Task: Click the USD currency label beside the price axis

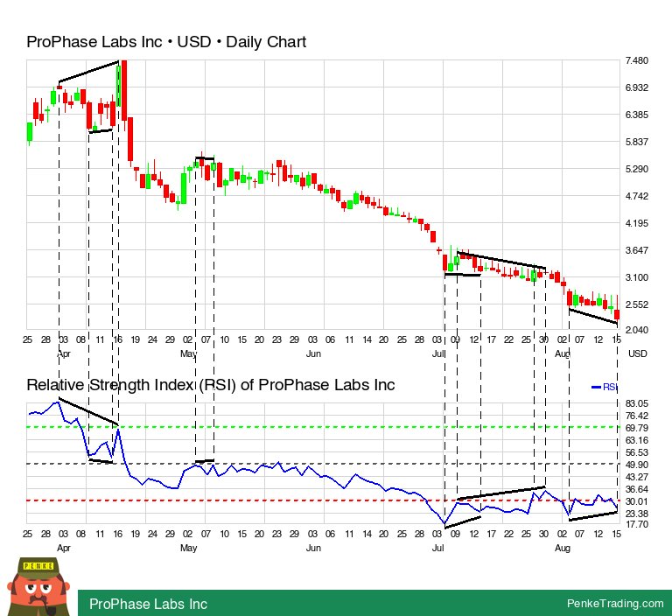Action: [x=637, y=353]
